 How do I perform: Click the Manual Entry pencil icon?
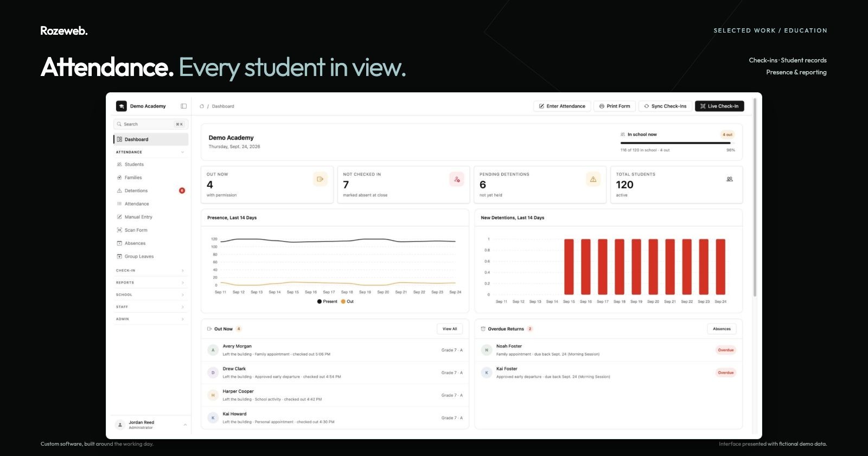[119, 217]
